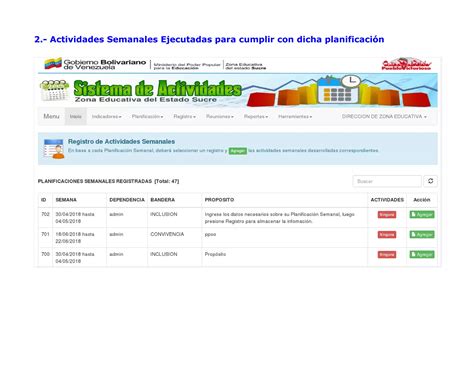The width and height of the screenshot is (474, 366).
Task: Click red Ninguna badge in row 700
Action: 387,255
